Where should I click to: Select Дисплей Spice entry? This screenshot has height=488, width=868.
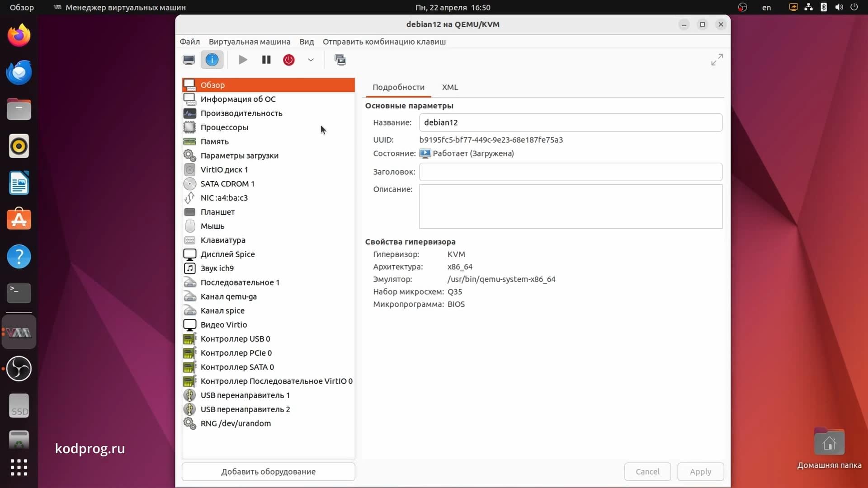pos(269,254)
